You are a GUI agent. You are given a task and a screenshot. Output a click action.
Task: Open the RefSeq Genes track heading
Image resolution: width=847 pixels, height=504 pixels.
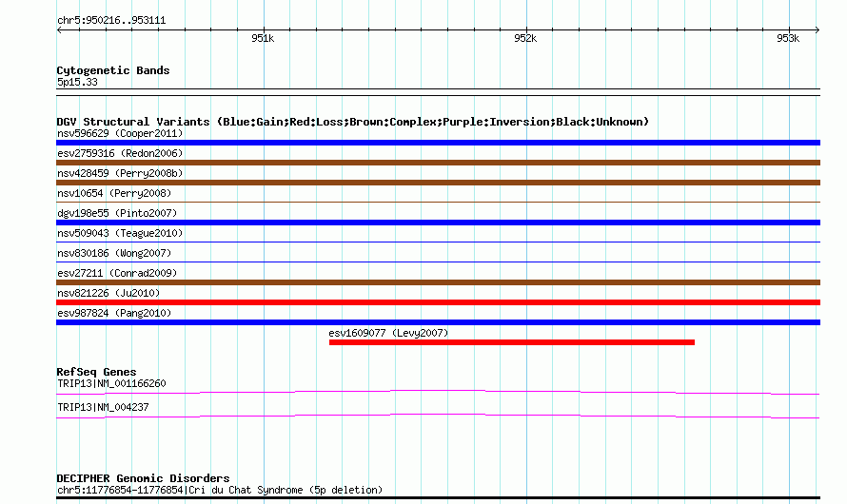96,372
